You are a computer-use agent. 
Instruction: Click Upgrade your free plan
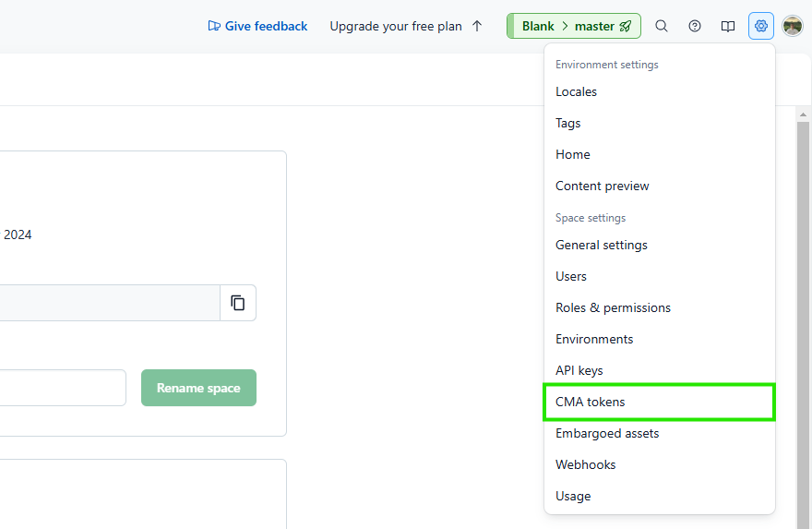406,26
